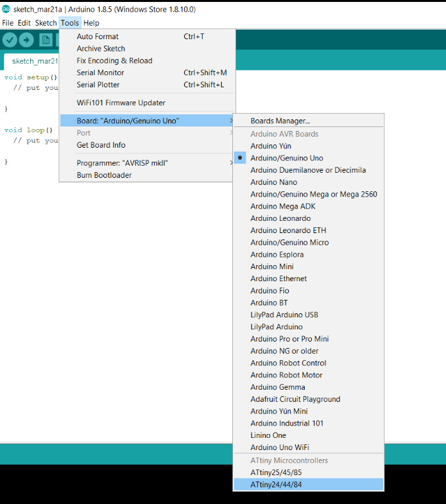Open Serial Plotter

click(x=148, y=85)
